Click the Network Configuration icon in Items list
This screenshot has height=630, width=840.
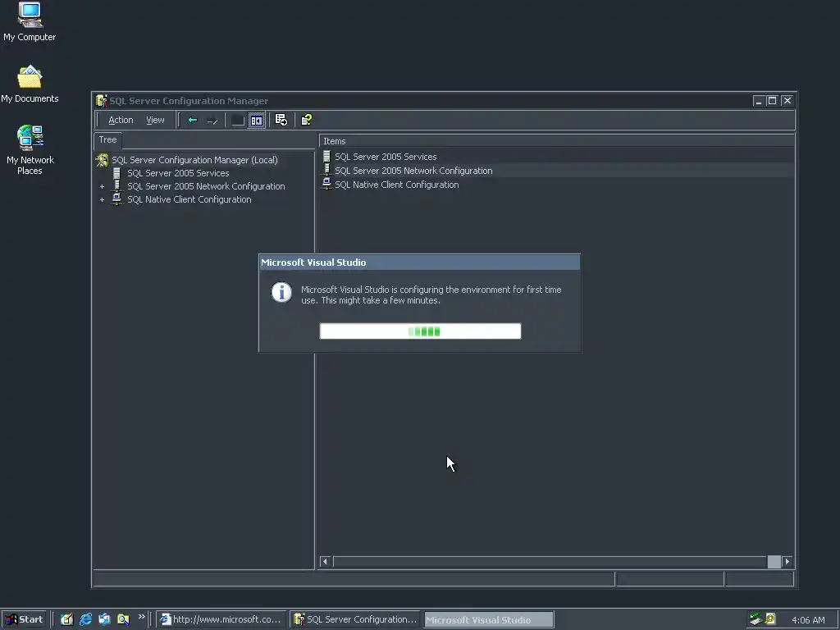click(326, 170)
